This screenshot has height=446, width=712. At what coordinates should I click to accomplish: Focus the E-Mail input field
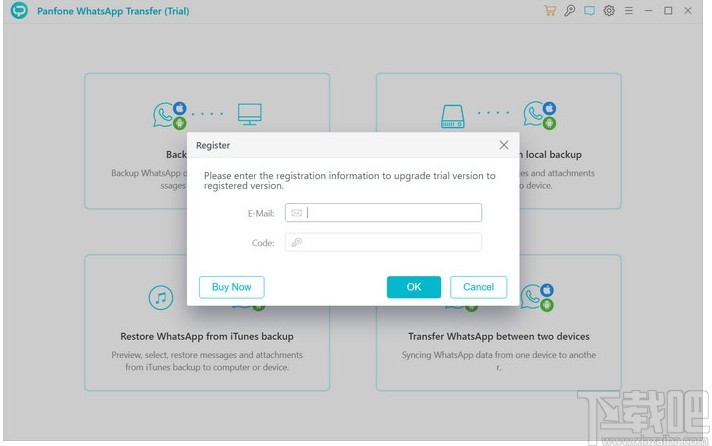pos(383,213)
